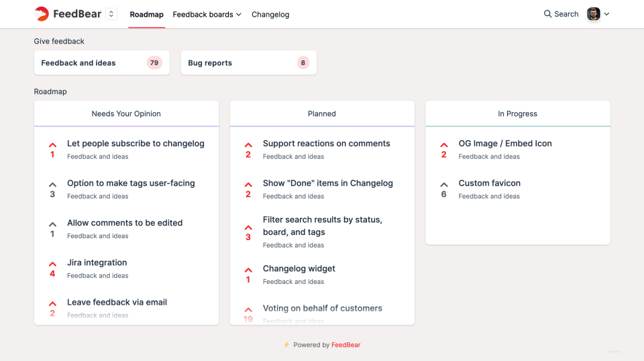Upvote Show "Done" items in Changelog

point(248,185)
